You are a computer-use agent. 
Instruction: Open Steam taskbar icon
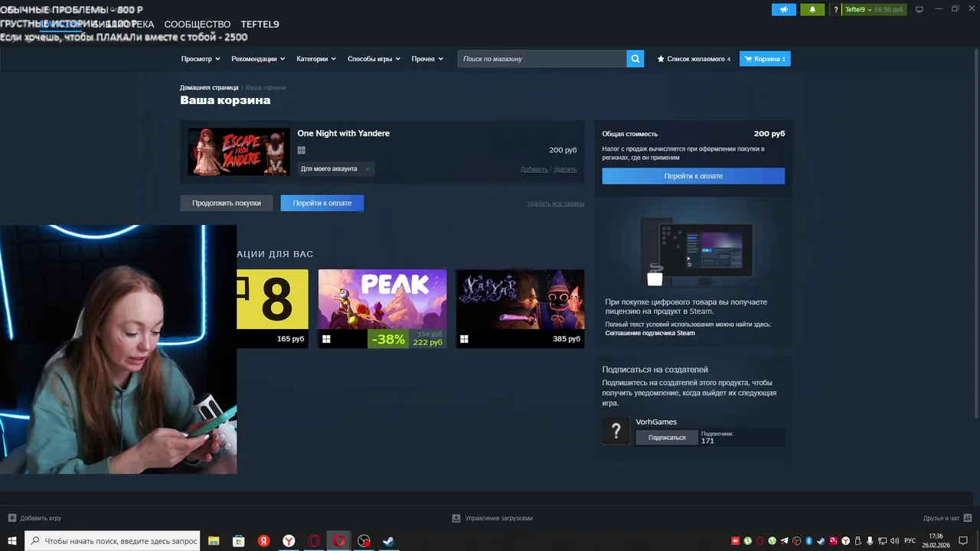click(388, 541)
